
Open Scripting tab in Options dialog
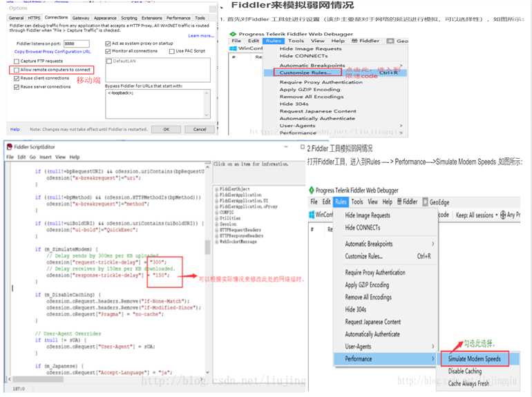(x=129, y=18)
